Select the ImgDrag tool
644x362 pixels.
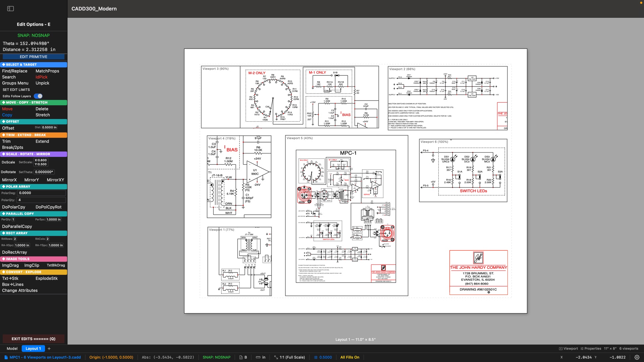[10, 265]
